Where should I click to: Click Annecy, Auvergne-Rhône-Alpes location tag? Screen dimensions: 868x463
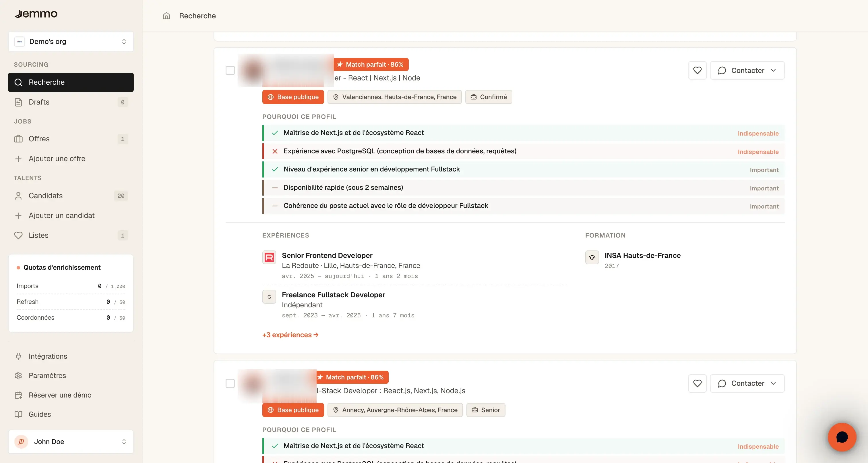tap(395, 410)
